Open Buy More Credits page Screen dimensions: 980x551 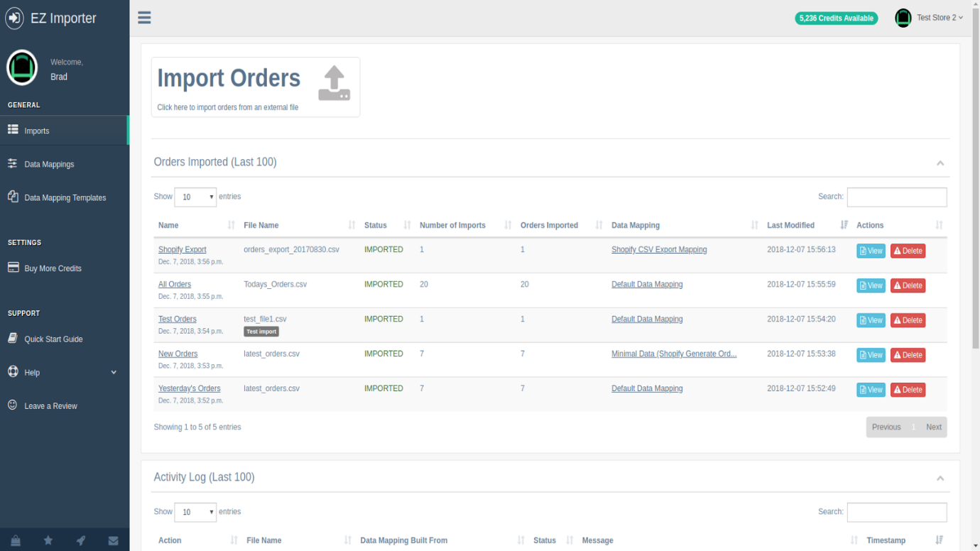pos(53,268)
